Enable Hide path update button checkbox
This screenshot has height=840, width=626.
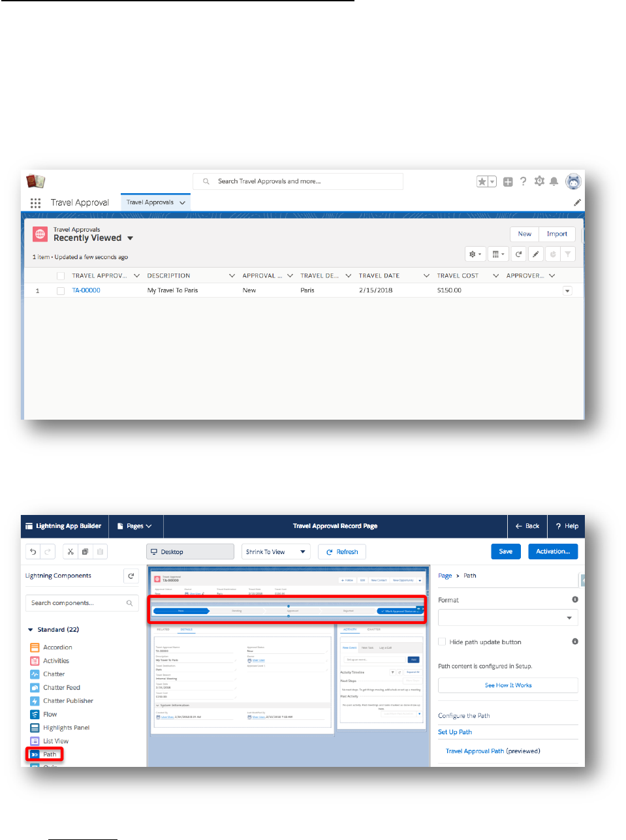(x=442, y=642)
